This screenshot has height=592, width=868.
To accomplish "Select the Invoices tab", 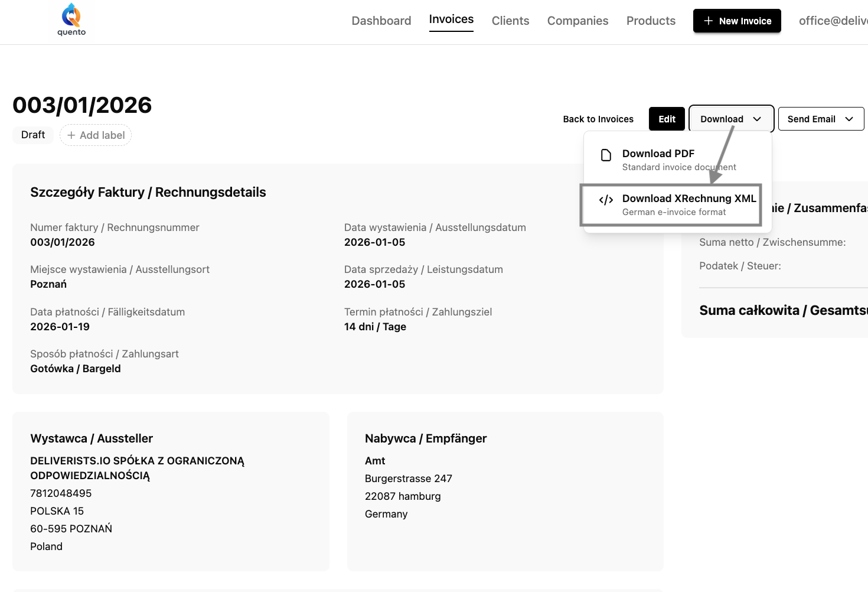I will 451,18.
